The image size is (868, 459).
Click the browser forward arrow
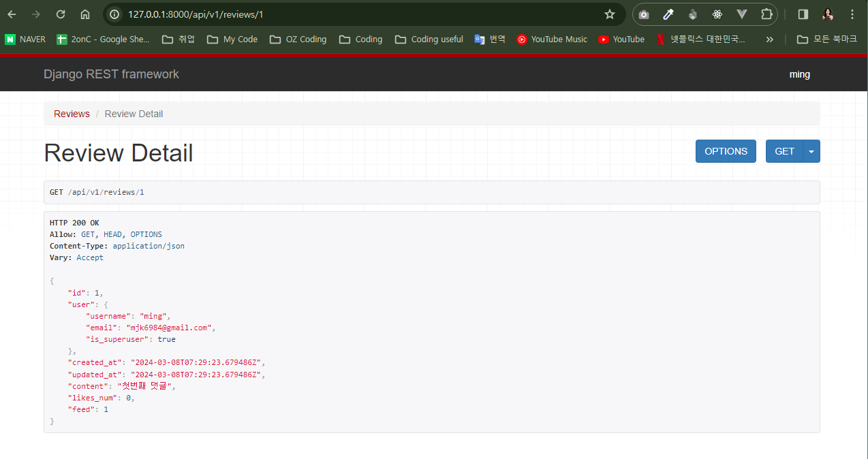click(35, 14)
